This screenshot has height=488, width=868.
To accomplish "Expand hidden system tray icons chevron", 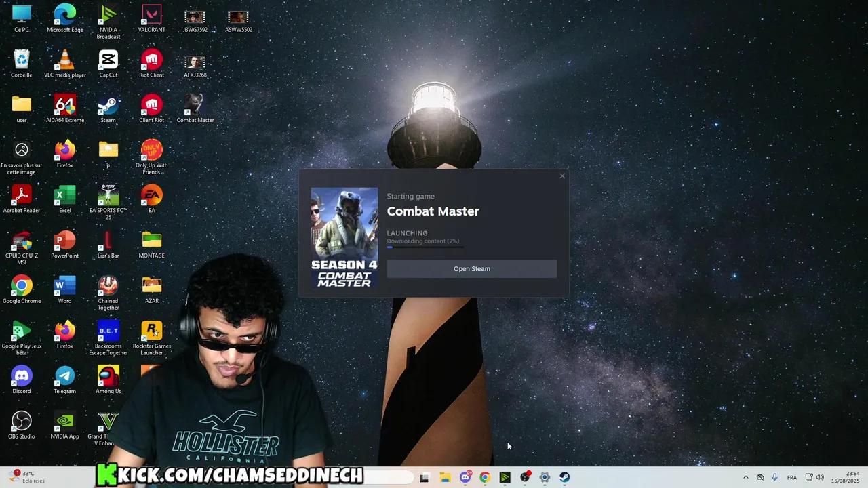I will (746, 478).
